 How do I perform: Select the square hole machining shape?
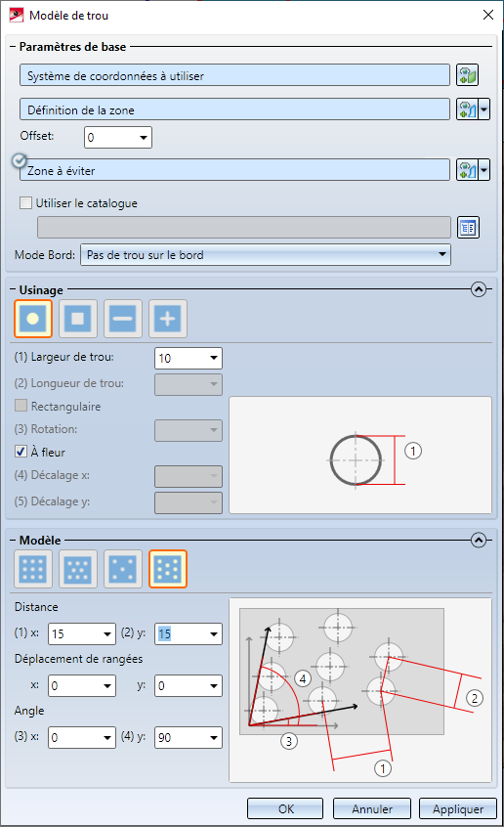(78, 319)
